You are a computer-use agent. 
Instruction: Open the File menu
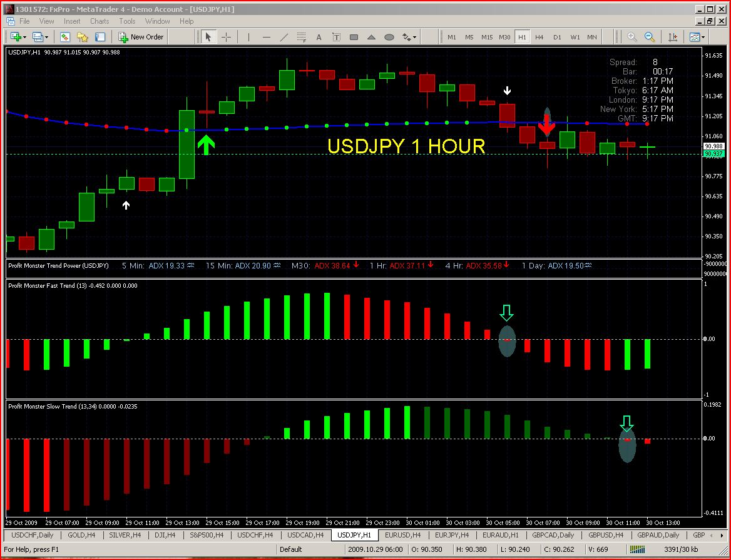(24, 21)
